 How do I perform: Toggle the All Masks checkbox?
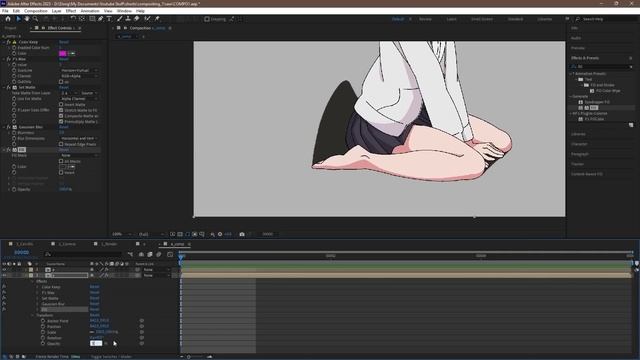point(61,161)
